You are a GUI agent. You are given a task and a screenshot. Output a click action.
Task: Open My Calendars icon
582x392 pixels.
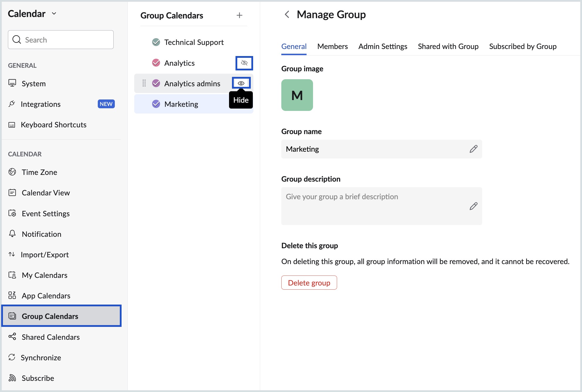click(12, 275)
